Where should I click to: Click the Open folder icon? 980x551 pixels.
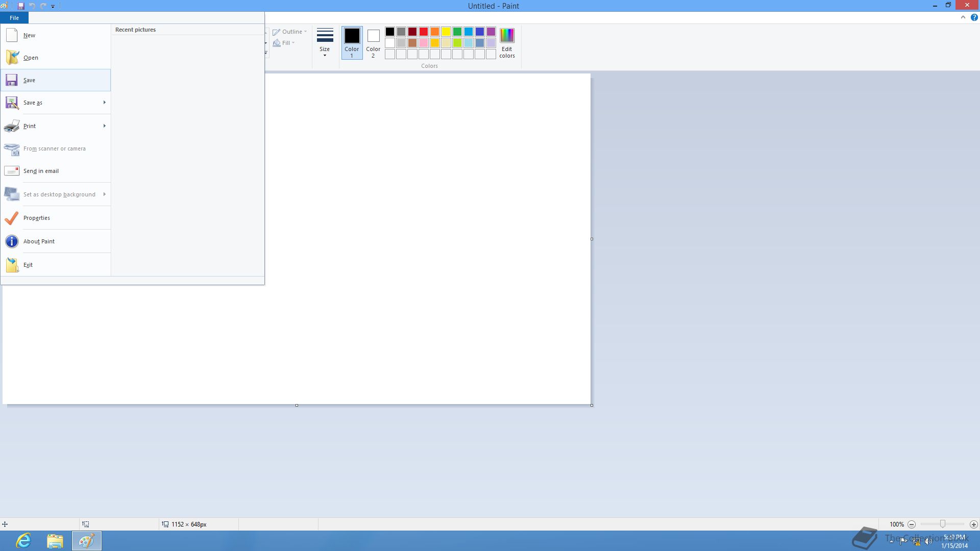pos(12,58)
